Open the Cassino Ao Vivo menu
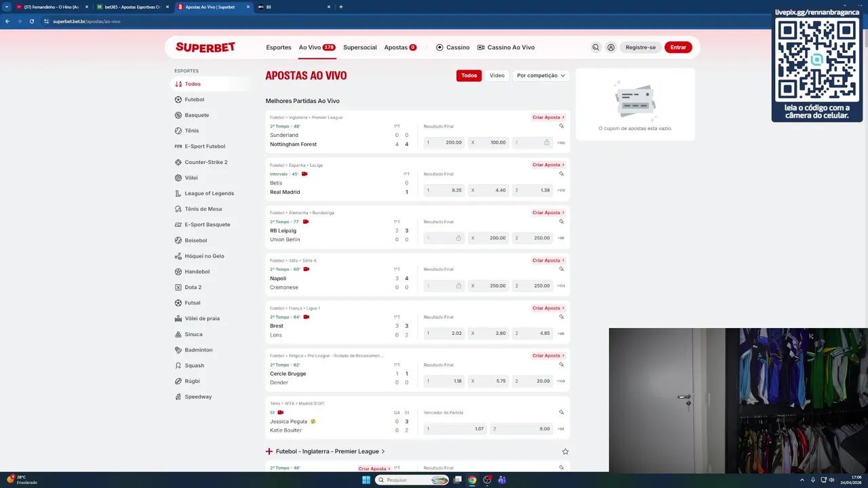Image resolution: width=868 pixels, height=488 pixels. 506,47
